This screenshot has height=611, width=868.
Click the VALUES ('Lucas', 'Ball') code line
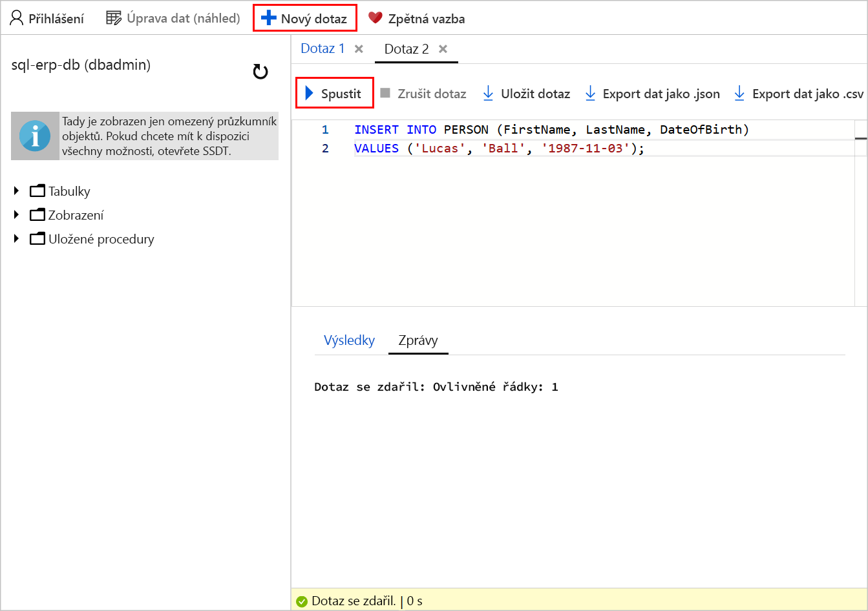[500, 149]
